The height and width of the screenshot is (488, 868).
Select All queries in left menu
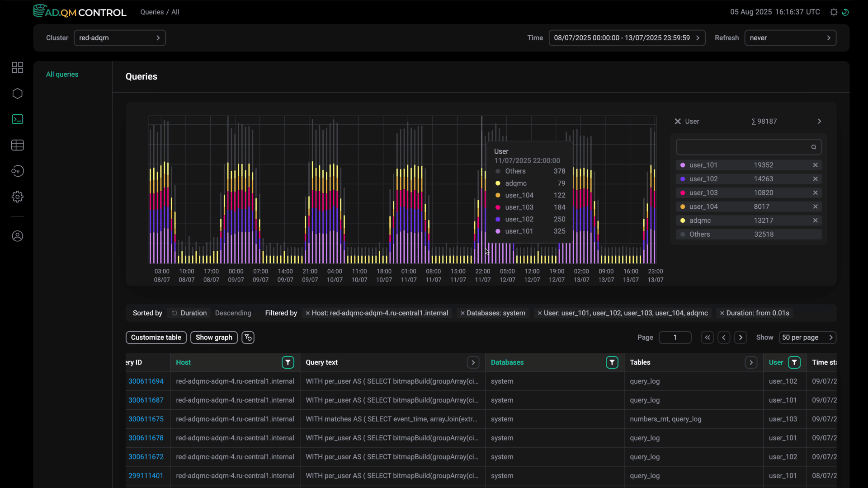click(x=62, y=75)
